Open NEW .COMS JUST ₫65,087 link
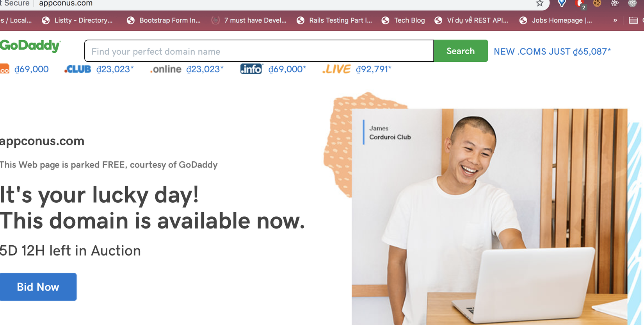 [x=552, y=52]
